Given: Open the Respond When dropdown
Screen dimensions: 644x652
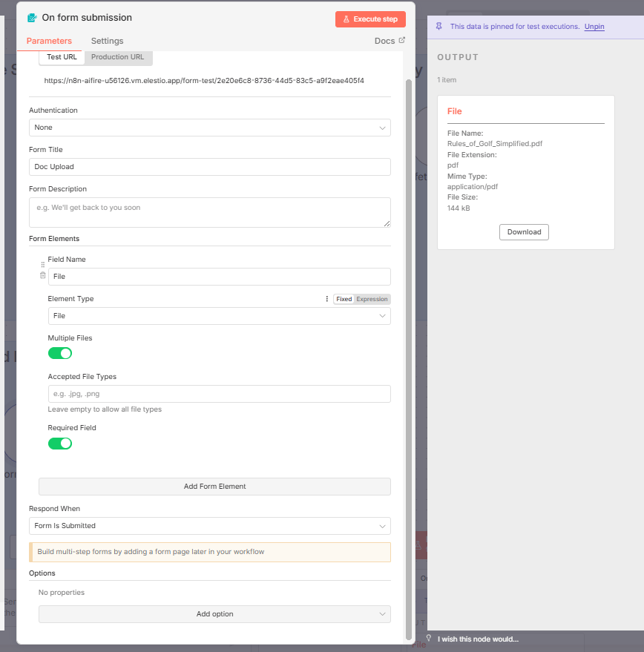Looking at the screenshot, I should 210,526.
